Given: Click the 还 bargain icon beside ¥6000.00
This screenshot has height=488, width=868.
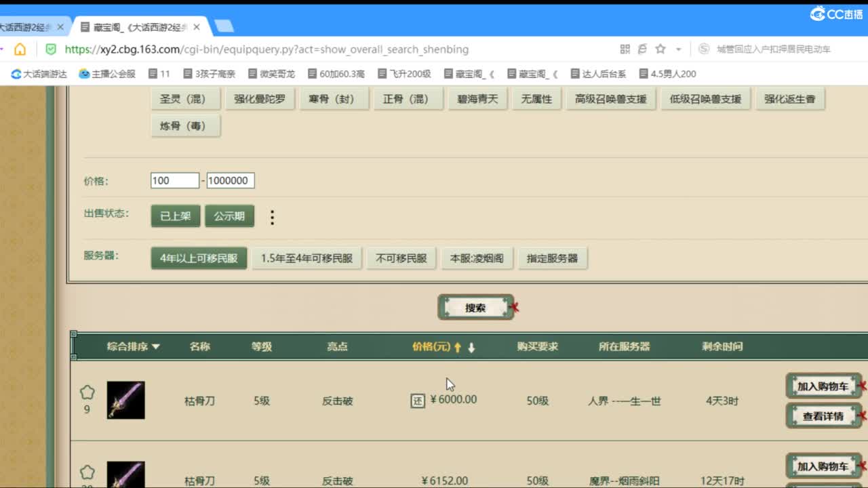Looking at the screenshot, I should pyautogui.click(x=418, y=401).
